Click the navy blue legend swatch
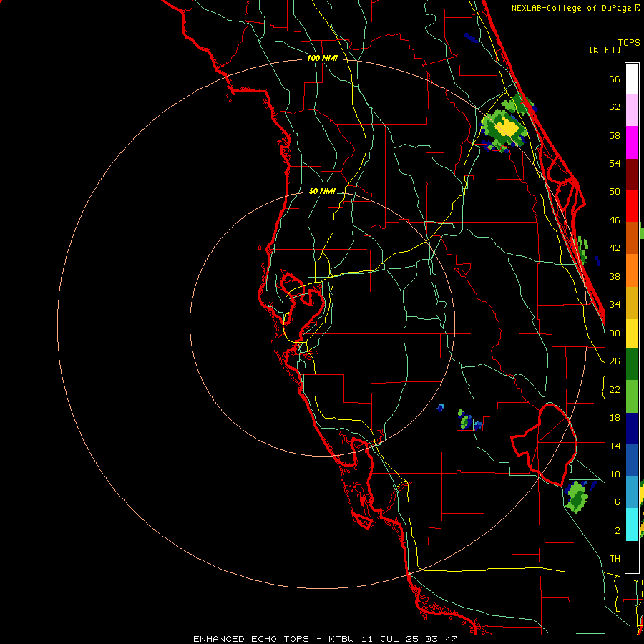The width and height of the screenshot is (644, 644). (x=632, y=429)
